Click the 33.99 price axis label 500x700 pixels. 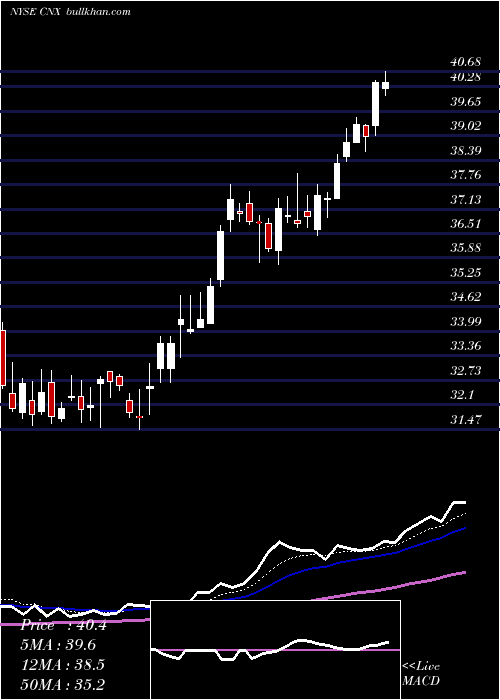click(466, 321)
